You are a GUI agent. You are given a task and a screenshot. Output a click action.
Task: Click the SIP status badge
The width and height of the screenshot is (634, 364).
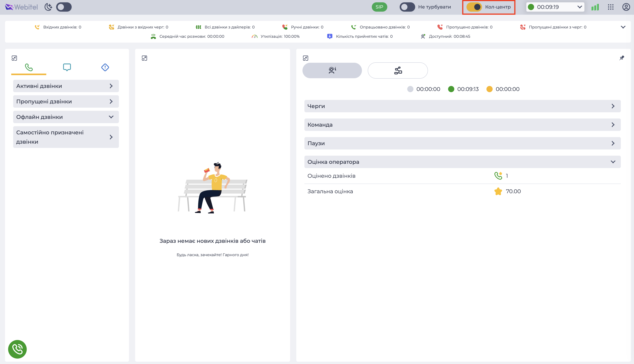(x=379, y=7)
